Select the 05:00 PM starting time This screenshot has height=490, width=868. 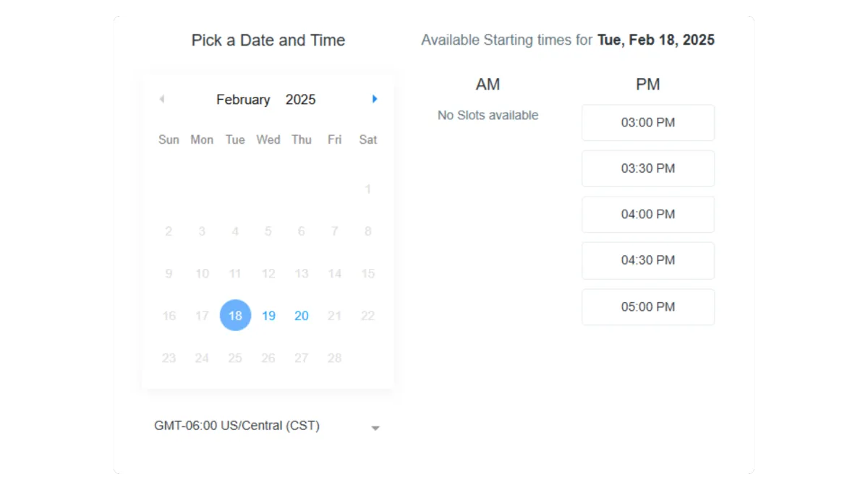[648, 307]
